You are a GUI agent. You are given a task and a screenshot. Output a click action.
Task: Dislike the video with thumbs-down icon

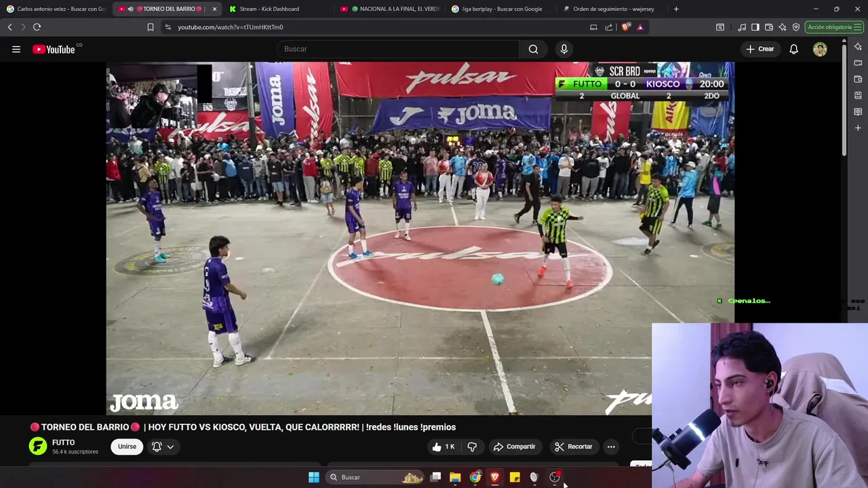pyautogui.click(x=472, y=447)
